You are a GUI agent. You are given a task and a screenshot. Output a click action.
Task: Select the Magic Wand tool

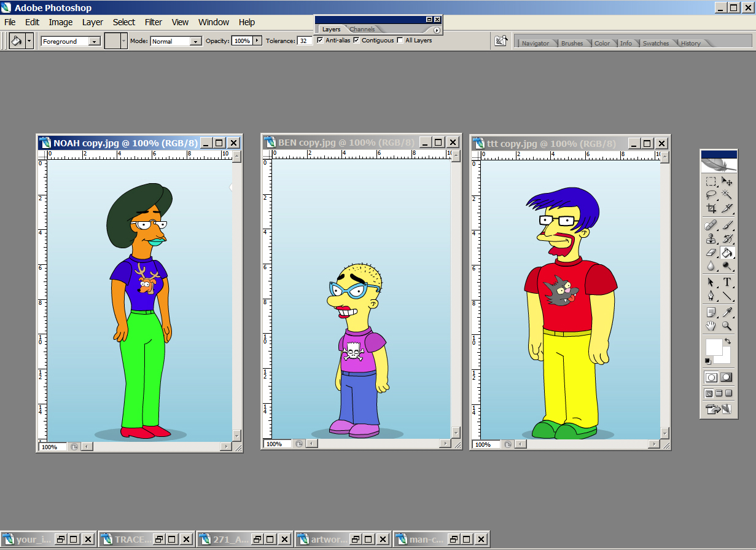727,195
